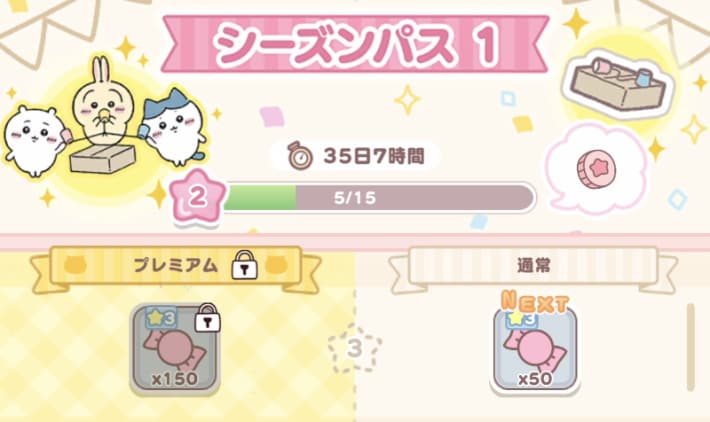The height and width of the screenshot is (422, 710).
Task: Click the シーズンパス 1 title banner
Action: pyautogui.click(x=355, y=44)
